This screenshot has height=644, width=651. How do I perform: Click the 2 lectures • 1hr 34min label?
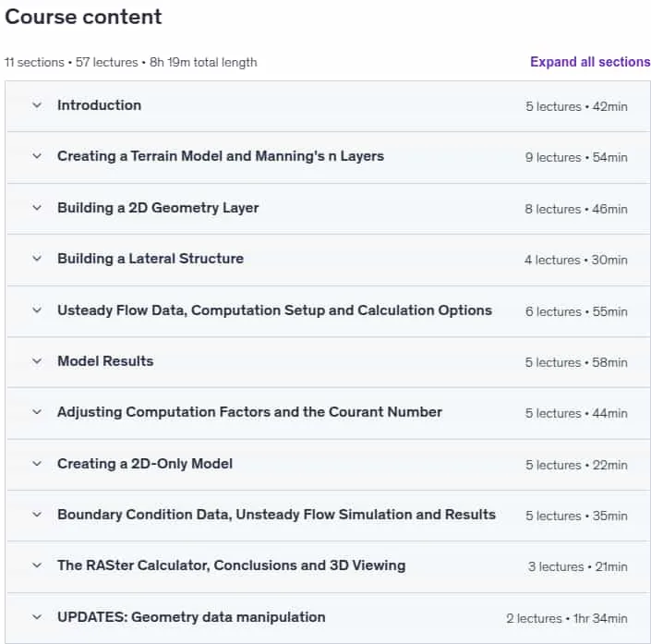[x=567, y=618]
